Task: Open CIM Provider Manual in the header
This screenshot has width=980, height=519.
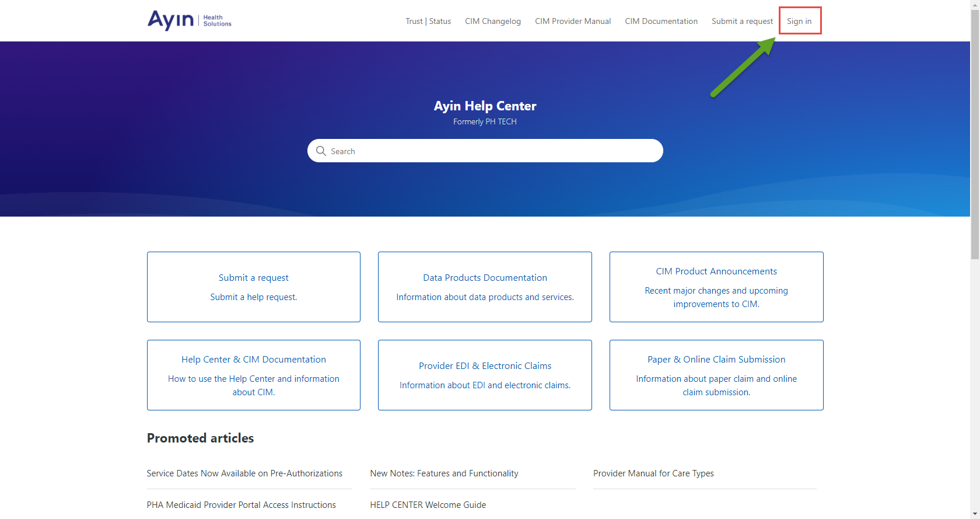Action: [573, 21]
